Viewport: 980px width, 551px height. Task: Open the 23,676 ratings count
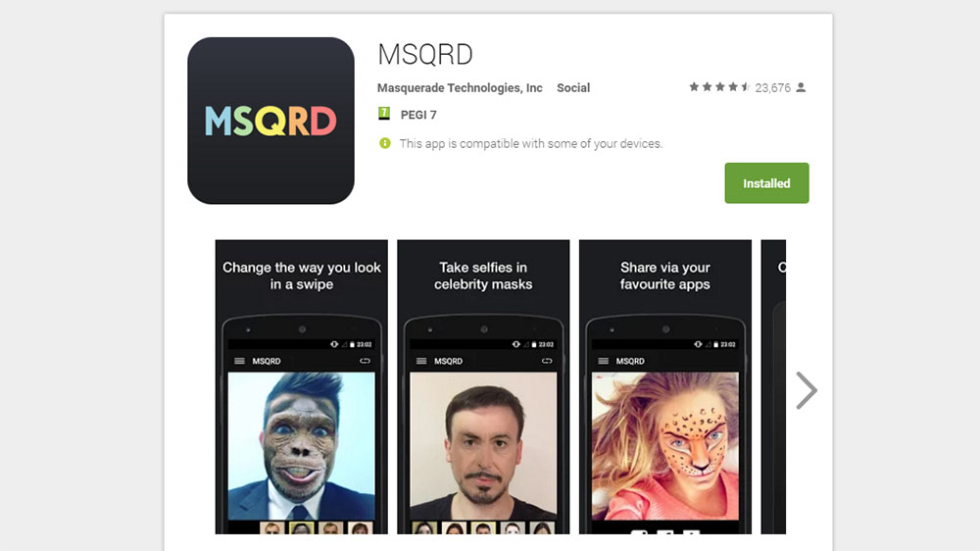coord(772,88)
